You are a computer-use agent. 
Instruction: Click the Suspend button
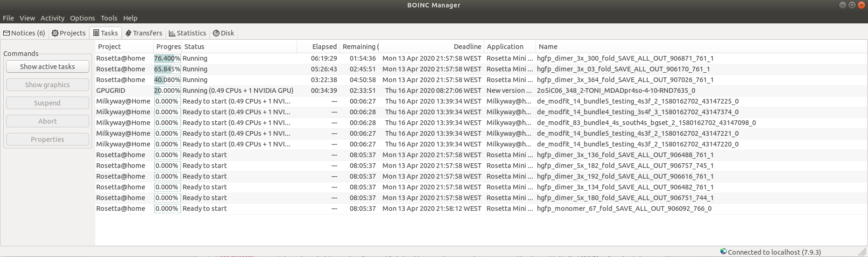point(47,103)
